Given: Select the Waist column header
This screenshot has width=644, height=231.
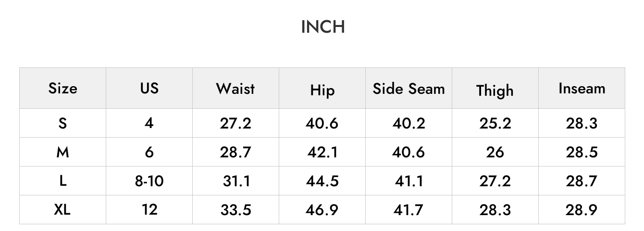Looking at the screenshot, I should pyautogui.click(x=235, y=89).
